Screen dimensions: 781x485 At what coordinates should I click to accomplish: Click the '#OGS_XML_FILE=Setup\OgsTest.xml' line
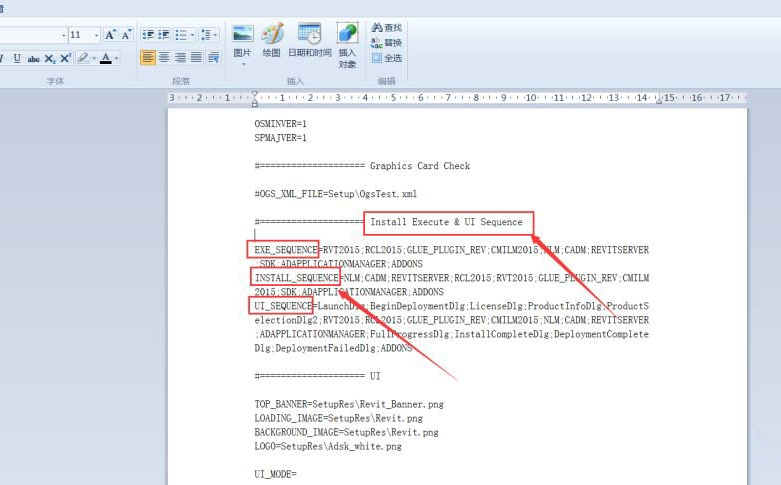(336, 194)
